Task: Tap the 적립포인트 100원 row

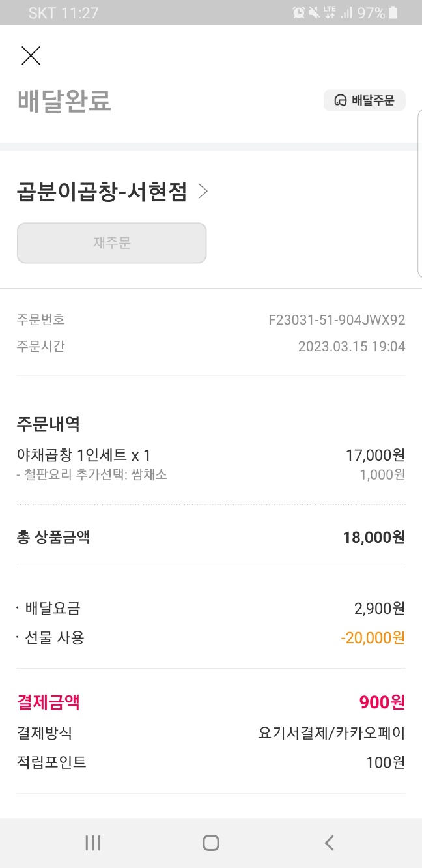Action: pyautogui.click(x=211, y=762)
